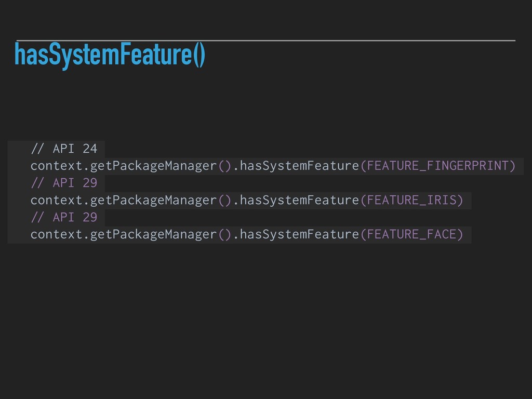The height and width of the screenshot is (399, 532).
Task: Click the closing parenthesis after FEATURE_FACE
Action: pyautogui.click(x=460, y=234)
